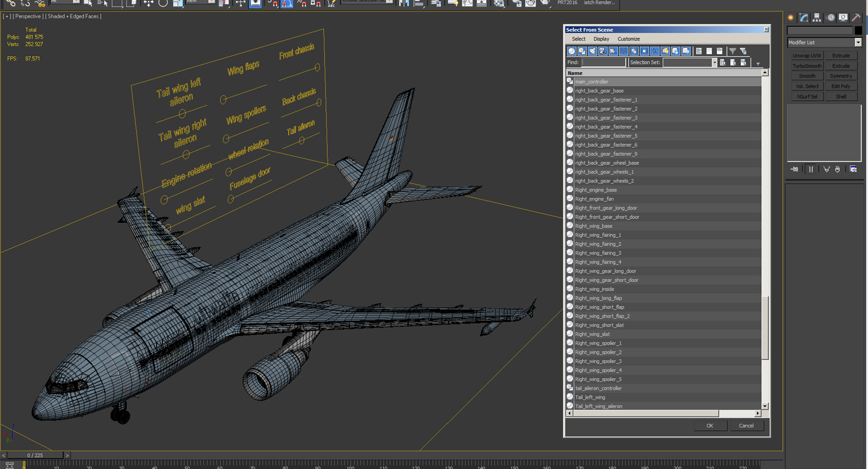Click the Edit Poly modifier button
Image resolution: width=868 pixels, height=469 pixels.
(840, 86)
